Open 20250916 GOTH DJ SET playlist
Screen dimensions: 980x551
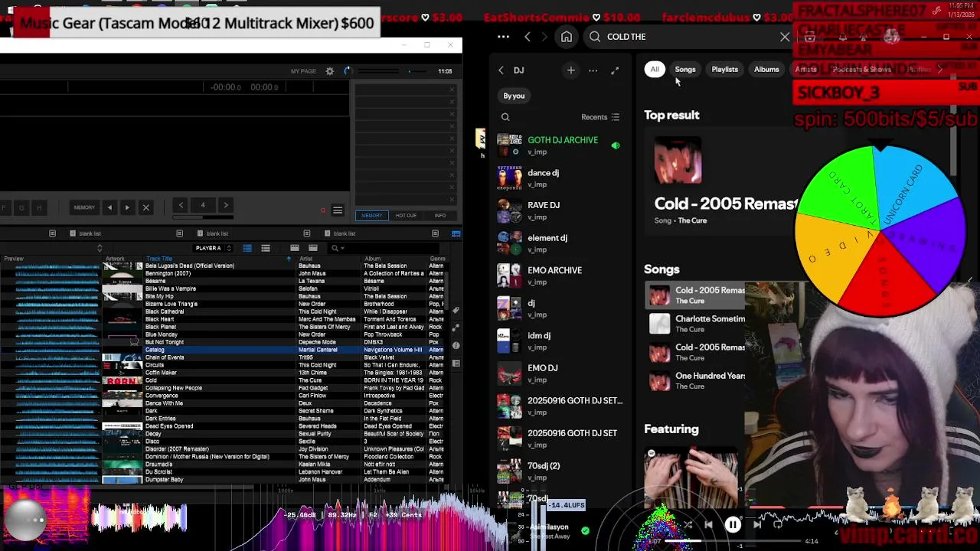point(560,439)
